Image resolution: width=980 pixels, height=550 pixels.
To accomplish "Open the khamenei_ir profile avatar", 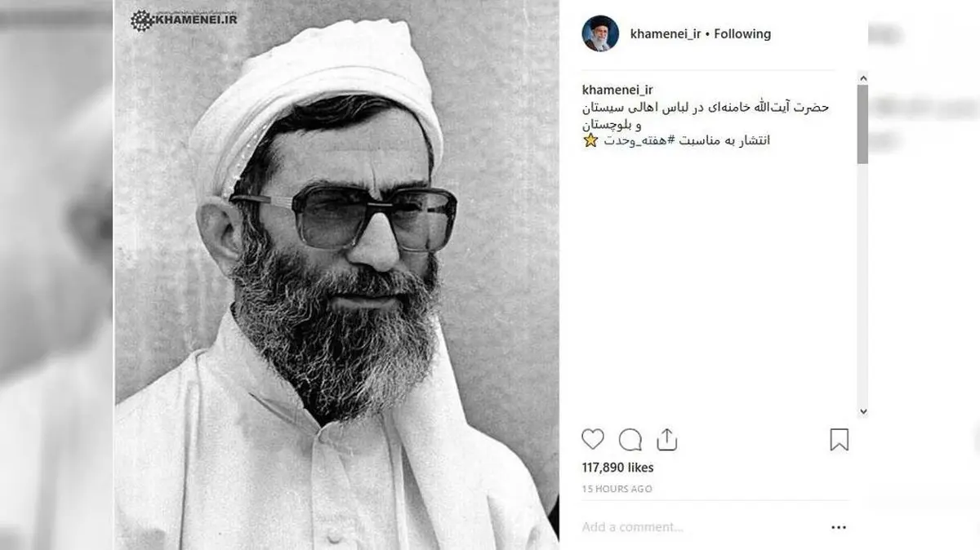I will (x=600, y=33).
